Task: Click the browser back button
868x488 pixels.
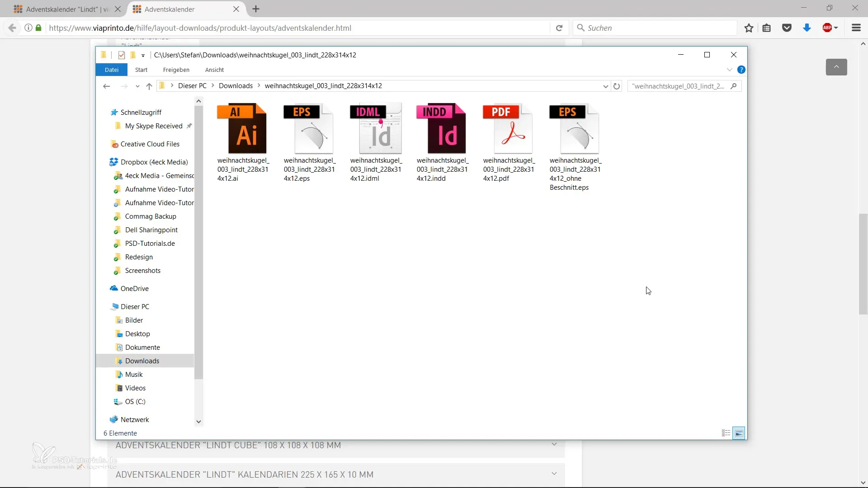Action: (x=12, y=28)
